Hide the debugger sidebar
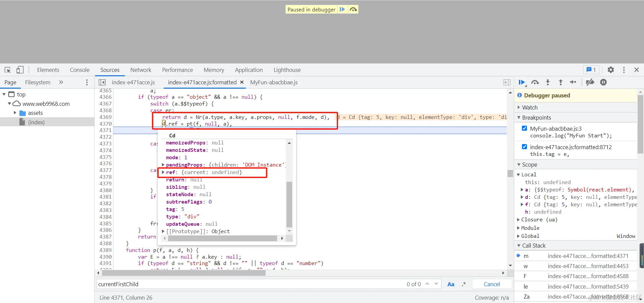 point(507,82)
